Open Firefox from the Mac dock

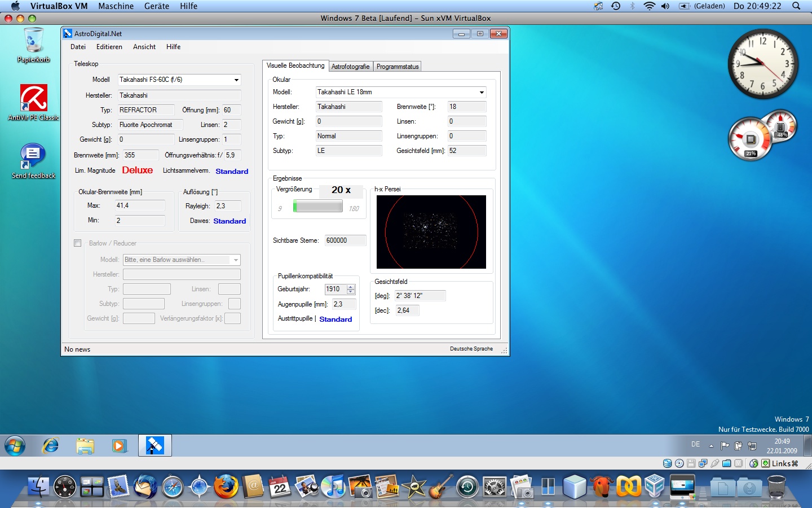(226, 487)
